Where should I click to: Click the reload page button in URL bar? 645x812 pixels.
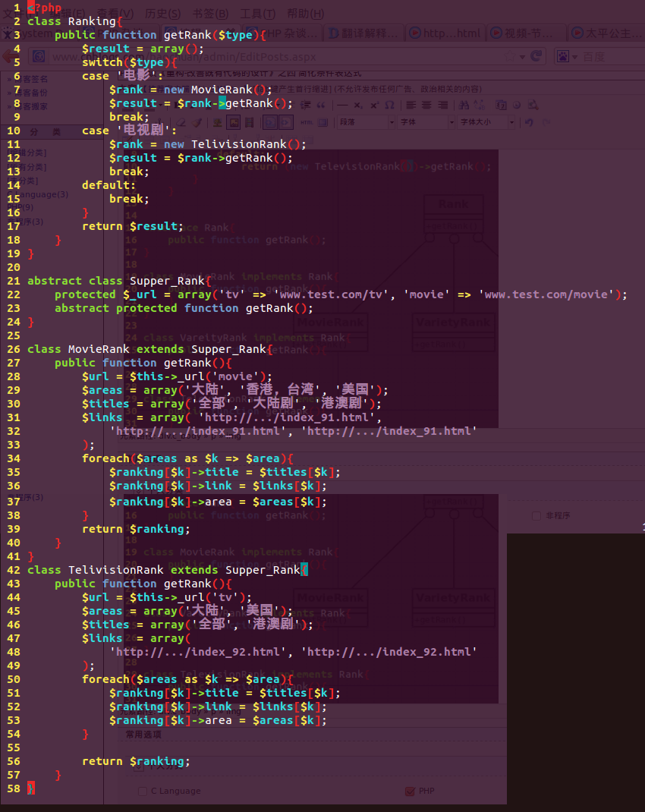[537, 57]
